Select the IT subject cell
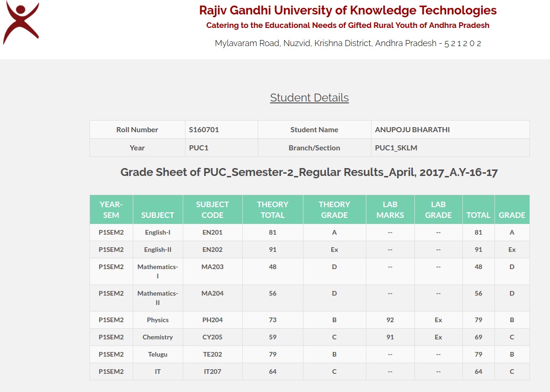This screenshot has height=392, width=550. [x=158, y=372]
